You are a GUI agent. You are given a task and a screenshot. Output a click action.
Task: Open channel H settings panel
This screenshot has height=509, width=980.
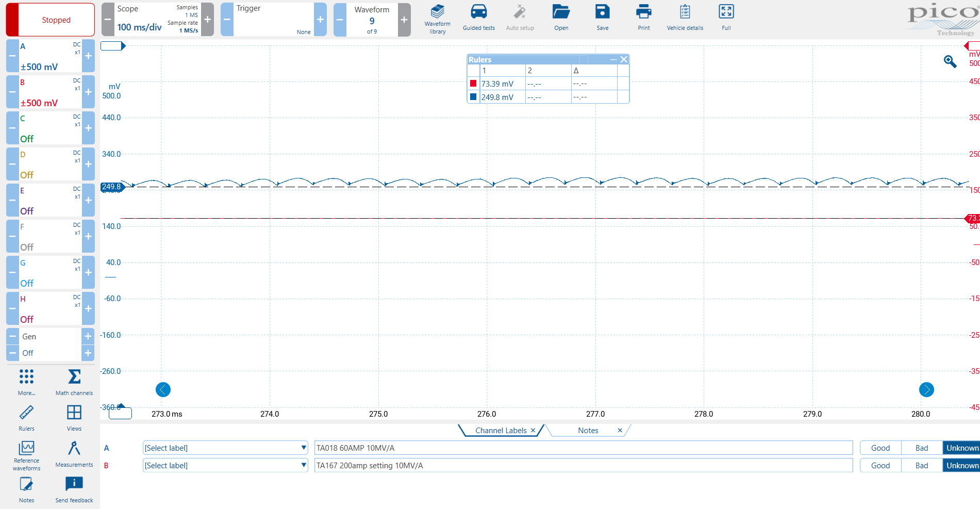coord(50,308)
